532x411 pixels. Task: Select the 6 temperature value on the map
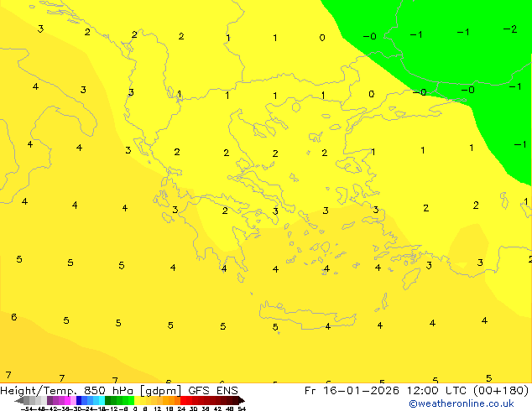(x=14, y=317)
